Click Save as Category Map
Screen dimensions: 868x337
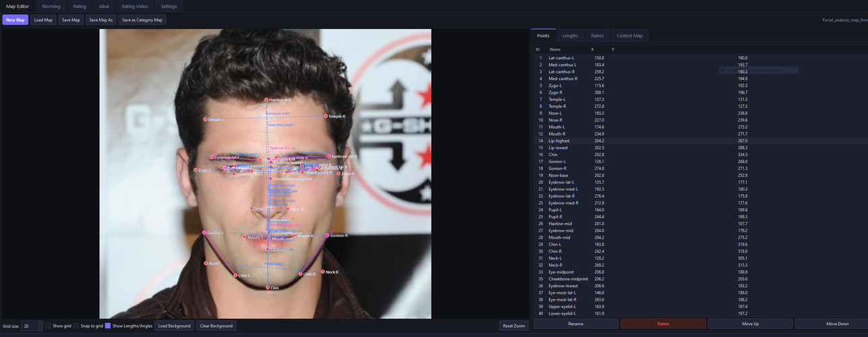142,20
